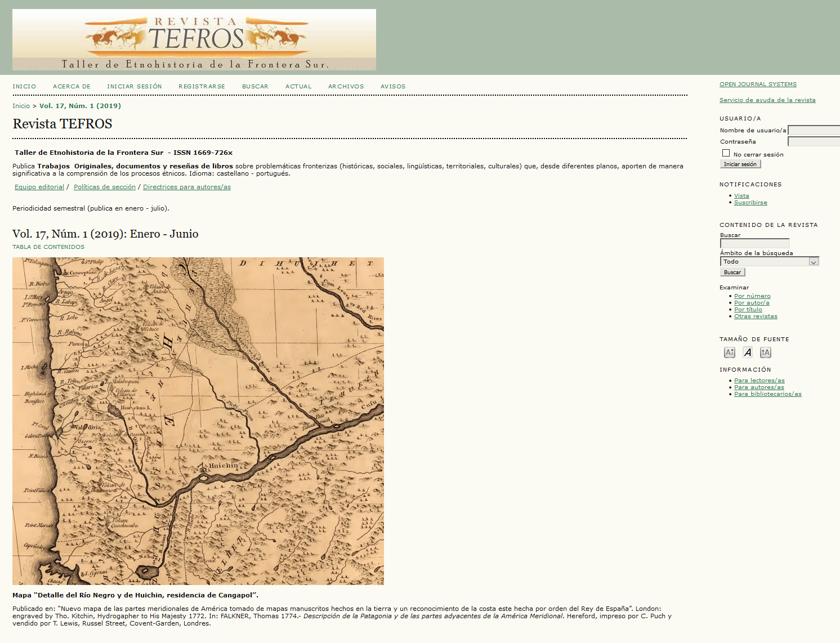Click the Revista TEFROS header logo
840x643 pixels.
pyautogui.click(x=194, y=39)
